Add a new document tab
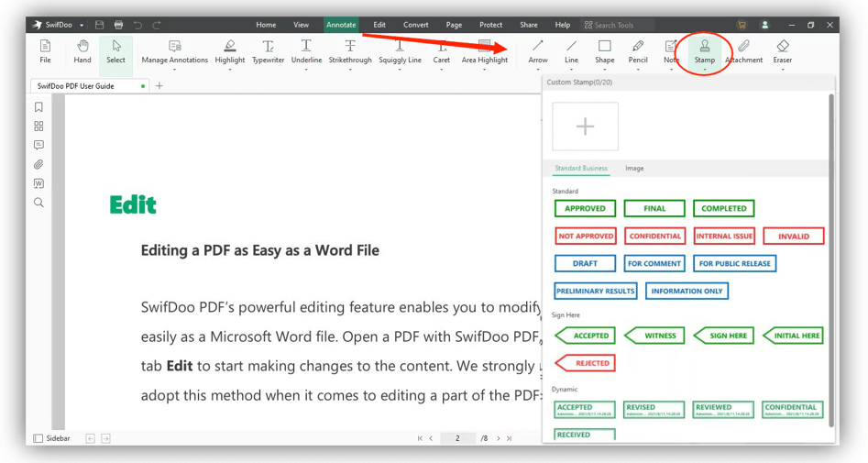The width and height of the screenshot is (868, 463). tap(159, 86)
